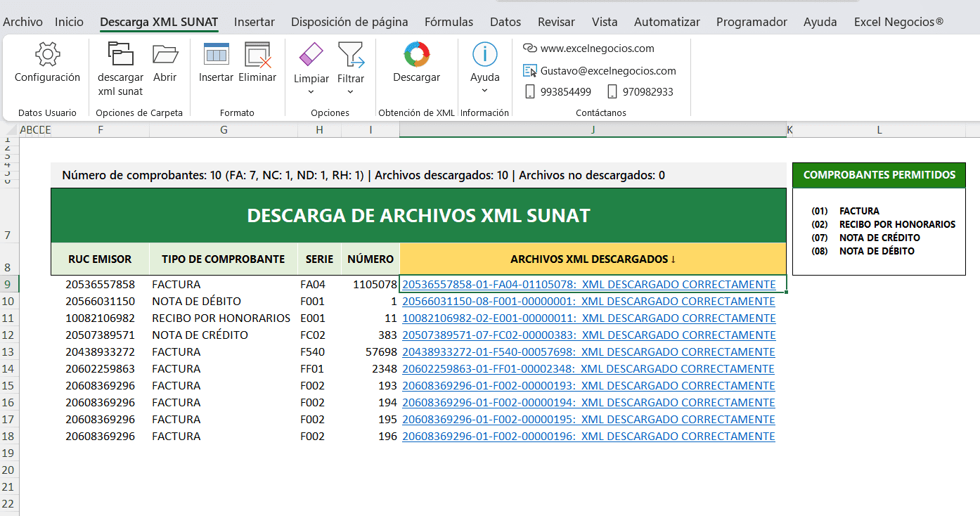This screenshot has height=516, width=980.
Task: Select column L header
Action: pyautogui.click(x=879, y=130)
